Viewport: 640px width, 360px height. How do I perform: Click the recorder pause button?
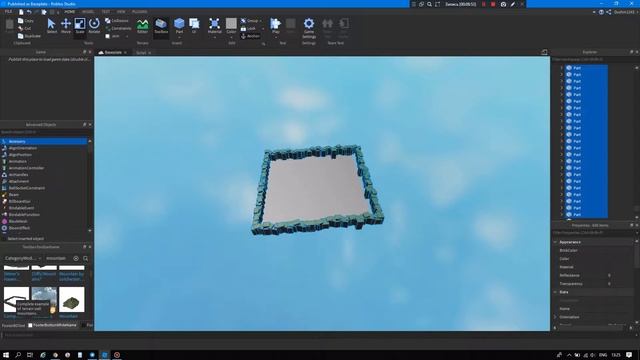tap(484, 4)
